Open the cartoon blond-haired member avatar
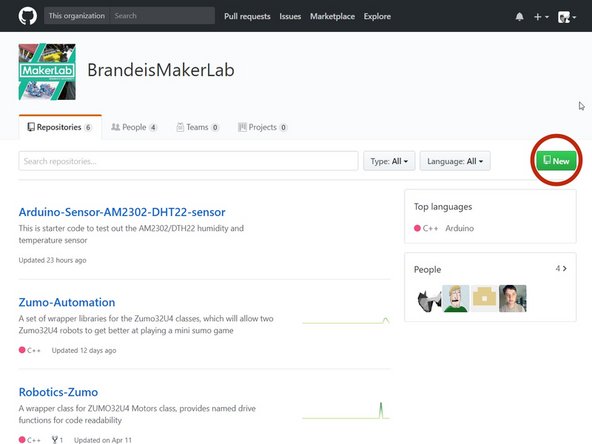Screen dimensions: 592x444 pyautogui.click(x=456, y=299)
